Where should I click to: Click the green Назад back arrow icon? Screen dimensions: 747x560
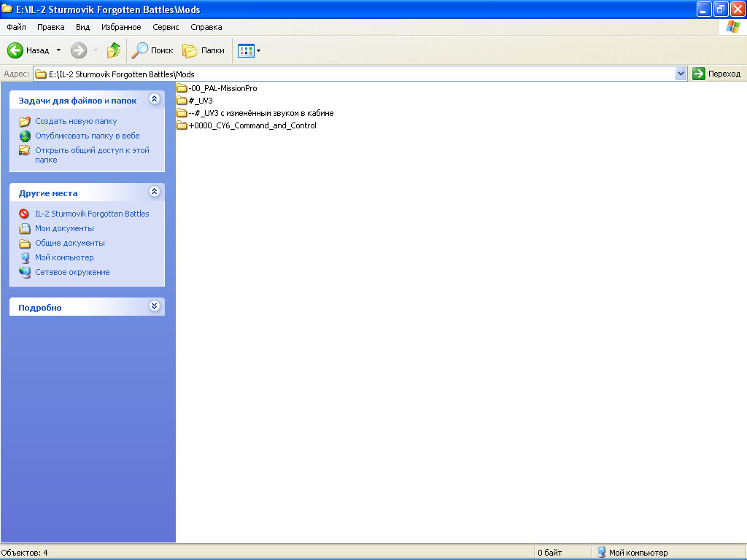pos(15,50)
